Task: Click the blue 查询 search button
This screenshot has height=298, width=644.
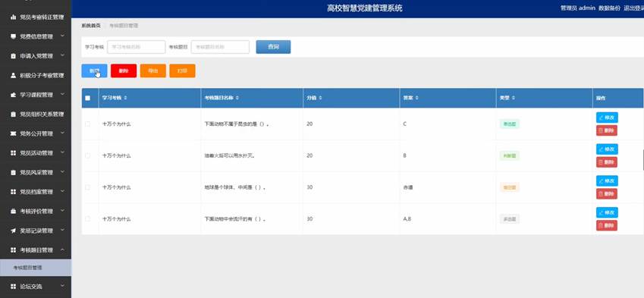Action: [x=273, y=47]
